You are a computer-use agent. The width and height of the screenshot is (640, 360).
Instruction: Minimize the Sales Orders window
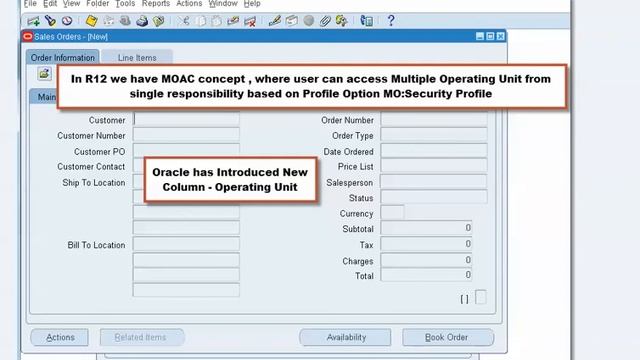(480, 36)
